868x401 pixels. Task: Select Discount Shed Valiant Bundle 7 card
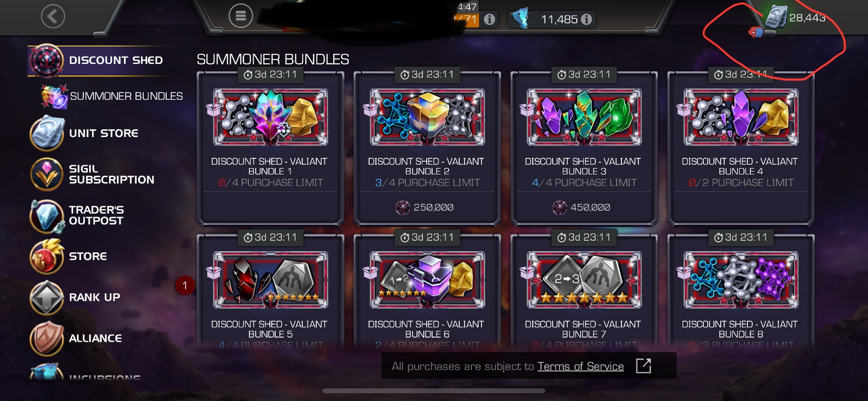point(584,291)
